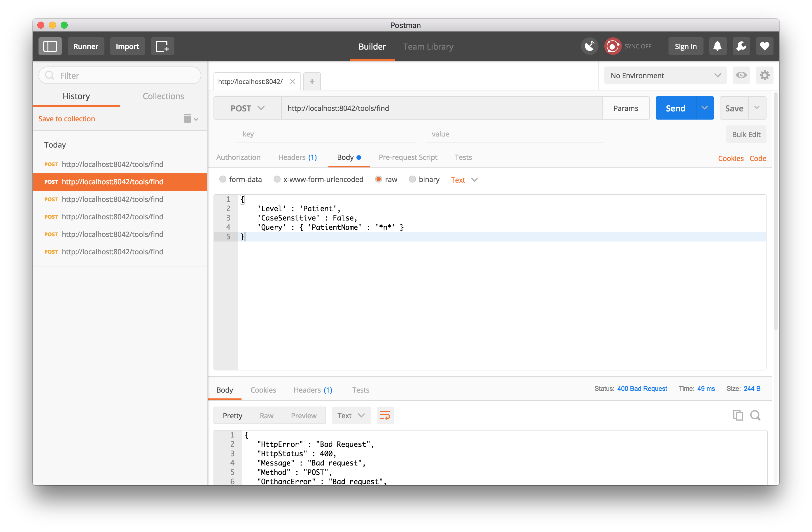Open the response Headers (1) tab

(x=313, y=390)
